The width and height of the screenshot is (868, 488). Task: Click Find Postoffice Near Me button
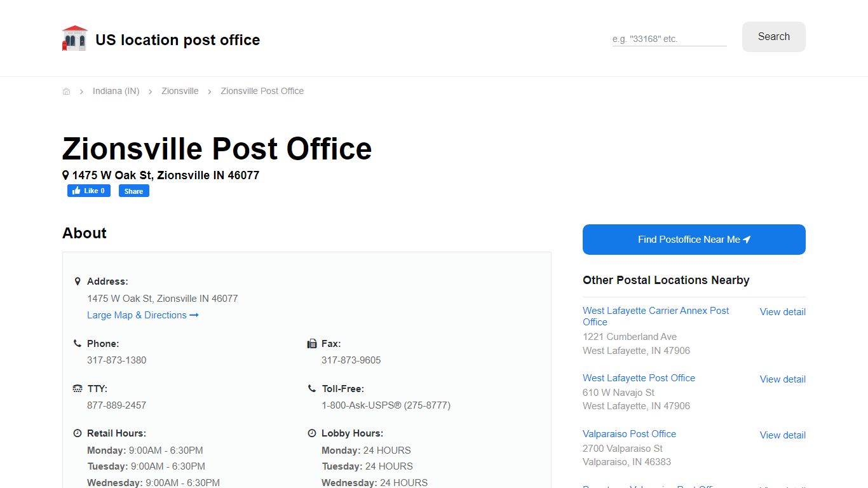pyautogui.click(x=694, y=240)
